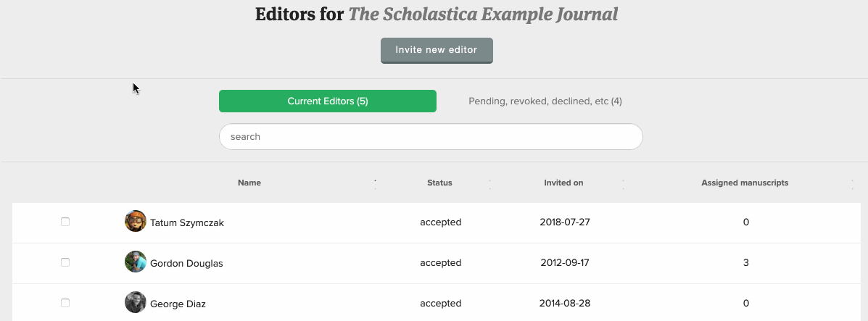Click Gordon Douglas's avatar picture
Viewport: 868px width, 321px height.
[x=136, y=262]
